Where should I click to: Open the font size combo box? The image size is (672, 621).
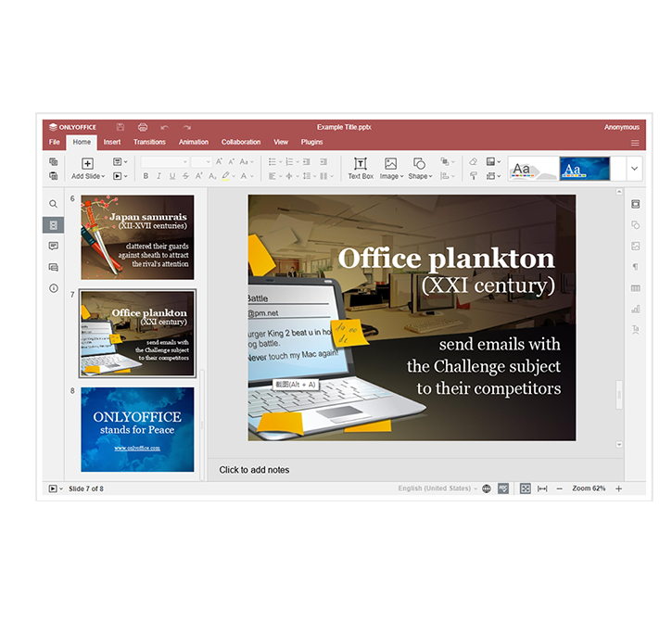(x=201, y=161)
